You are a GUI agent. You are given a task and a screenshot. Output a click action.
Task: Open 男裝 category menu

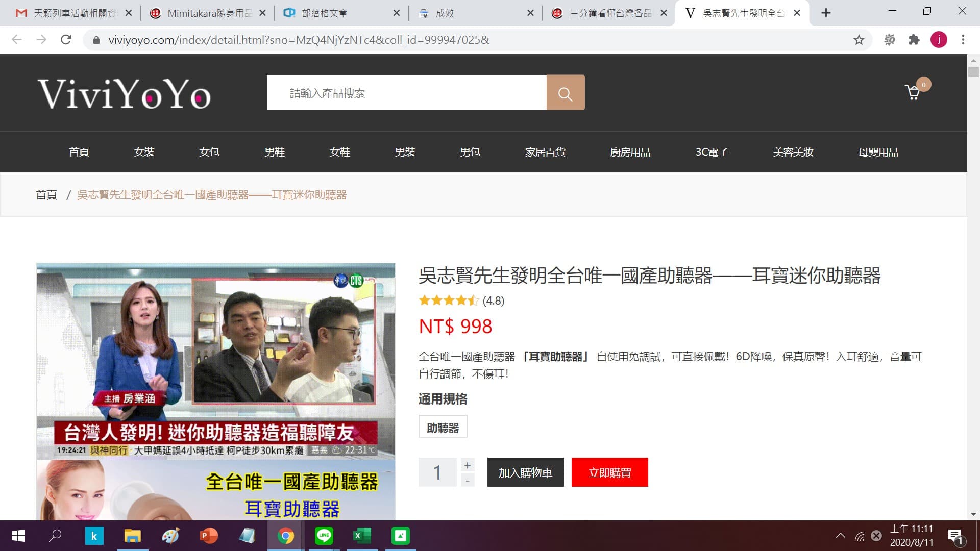(405, 152)
